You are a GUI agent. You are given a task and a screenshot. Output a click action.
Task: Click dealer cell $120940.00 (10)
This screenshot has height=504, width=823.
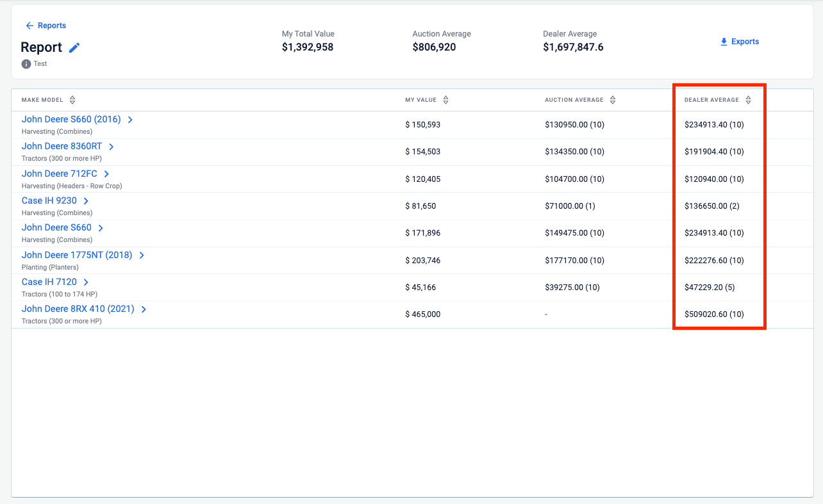pos(714,179)
